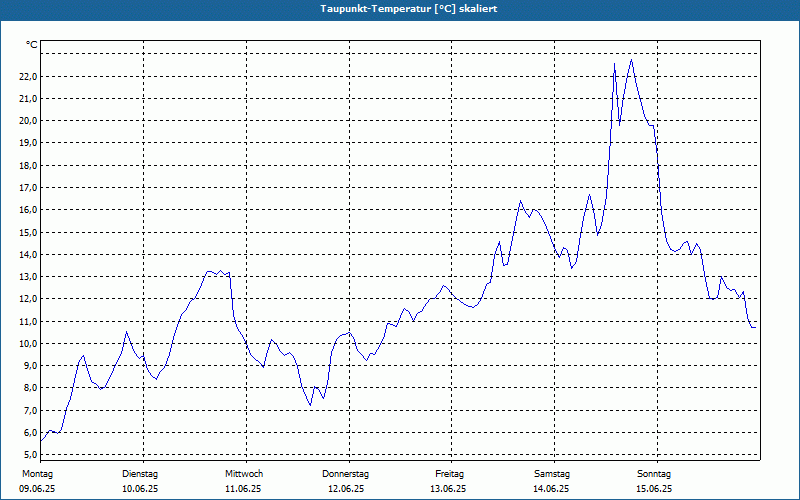Click the Dienstag day label
800x500 pixels.
[140, 474]
